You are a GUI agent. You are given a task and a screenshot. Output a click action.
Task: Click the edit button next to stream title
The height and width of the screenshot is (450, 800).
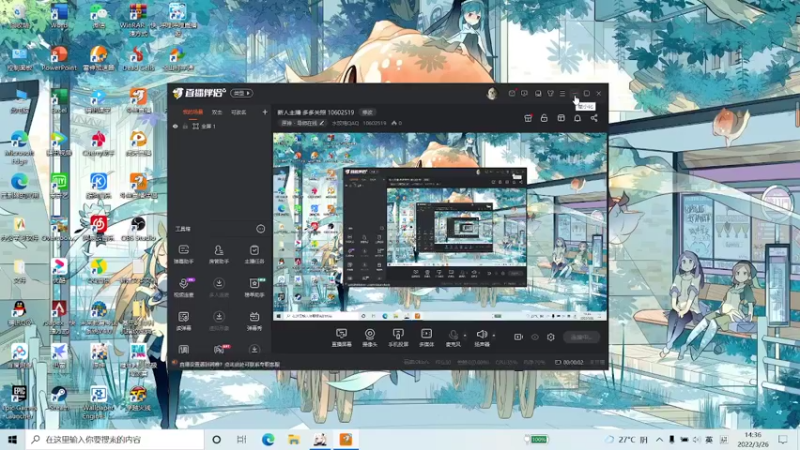367,112
